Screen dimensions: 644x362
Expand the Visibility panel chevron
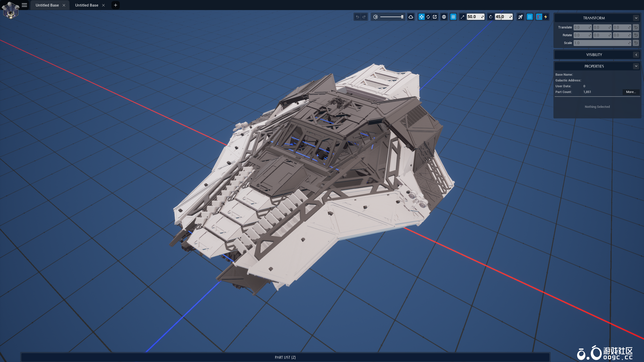coord(636,55)
